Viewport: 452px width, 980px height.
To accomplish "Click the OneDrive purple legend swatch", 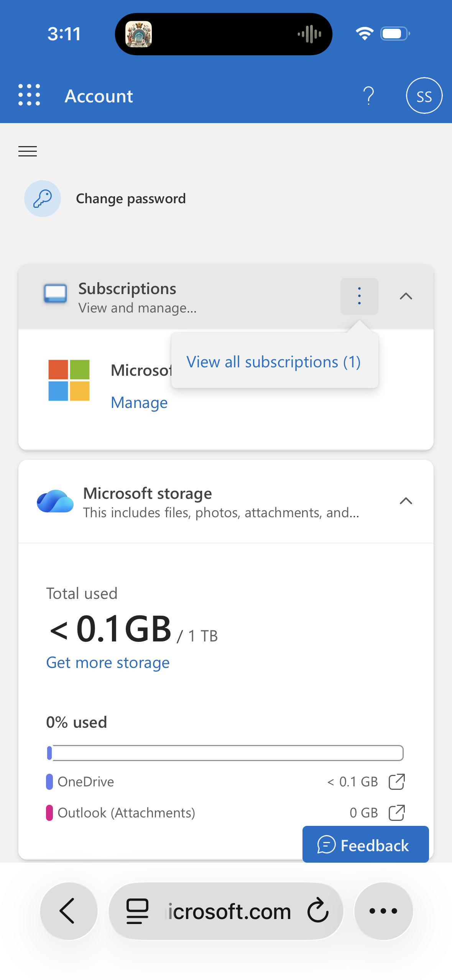I will [x=49, y=782].
